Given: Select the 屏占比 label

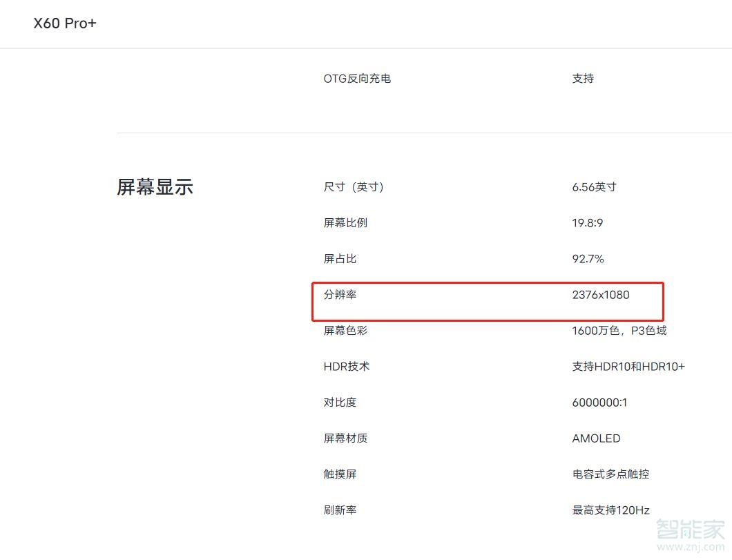Looking at the screenshot, I should 340,258.
